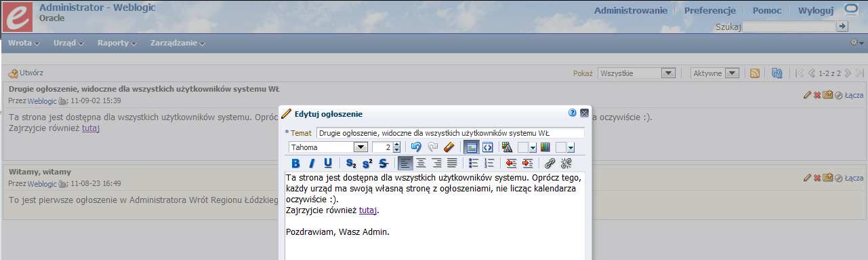Viewport: 868px width, 260px height.
Task: Click Utwórz to create announcement
Action: pos(26,73)
